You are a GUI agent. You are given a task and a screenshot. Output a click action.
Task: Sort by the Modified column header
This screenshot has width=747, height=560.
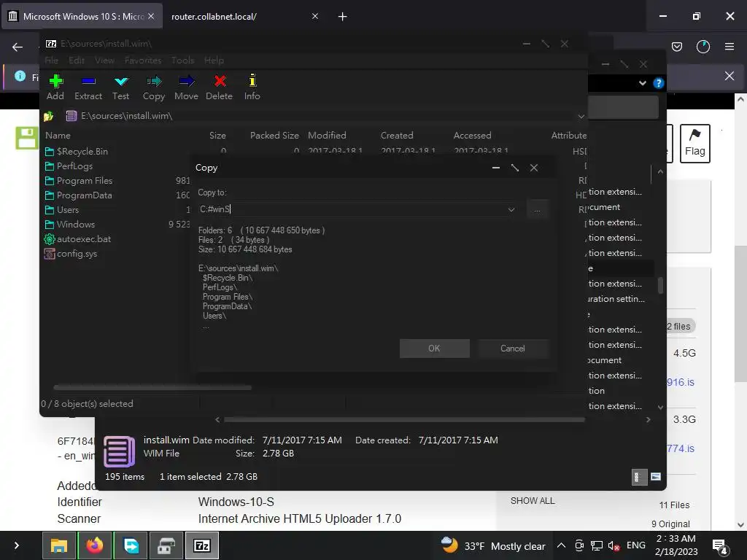(x=327, y=136)
